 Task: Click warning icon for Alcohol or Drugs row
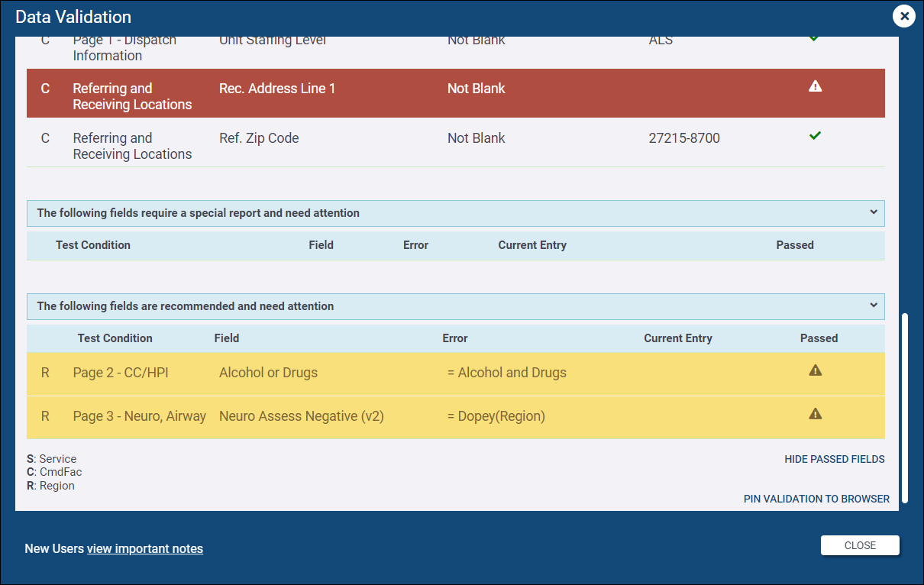pos(815,370)
